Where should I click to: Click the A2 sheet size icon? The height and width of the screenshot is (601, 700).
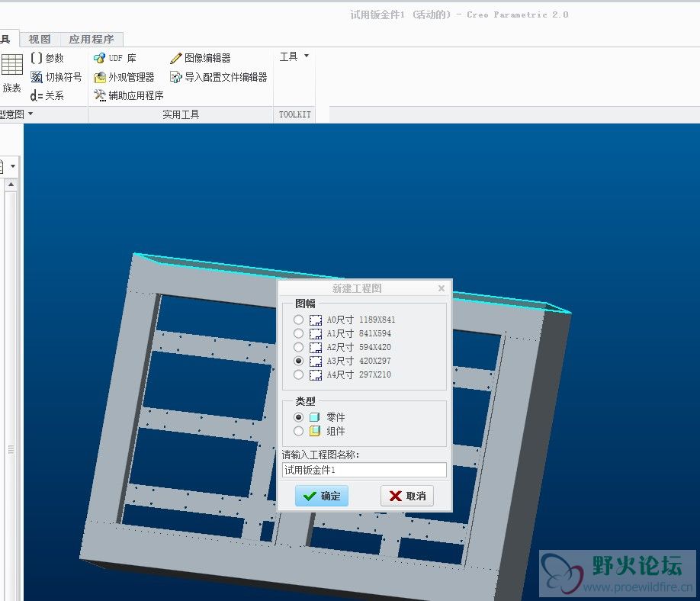click(316, 347)
